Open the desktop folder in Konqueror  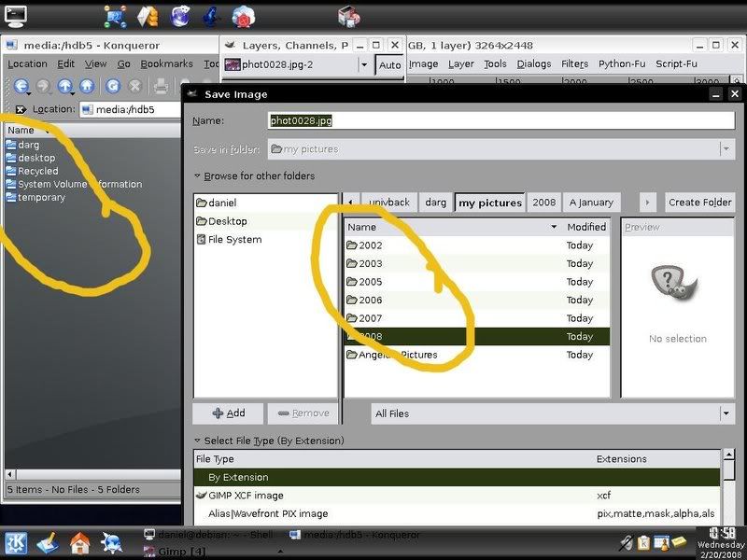[36, 158]
